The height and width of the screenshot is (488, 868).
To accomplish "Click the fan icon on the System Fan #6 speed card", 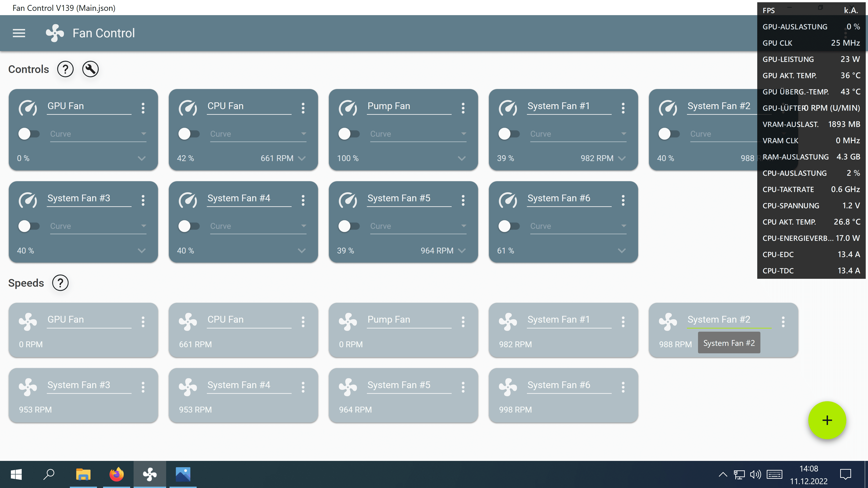I will click(x=508, y=387).
